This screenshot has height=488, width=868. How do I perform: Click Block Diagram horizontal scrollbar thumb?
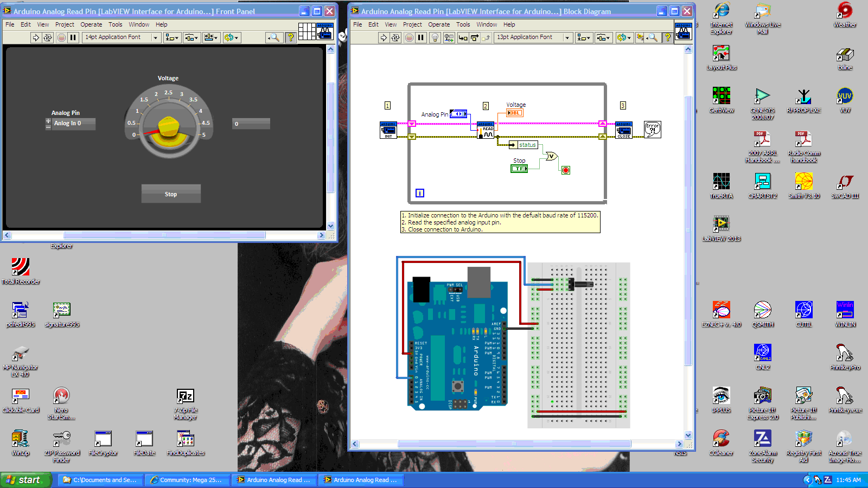tap(514, 444)
